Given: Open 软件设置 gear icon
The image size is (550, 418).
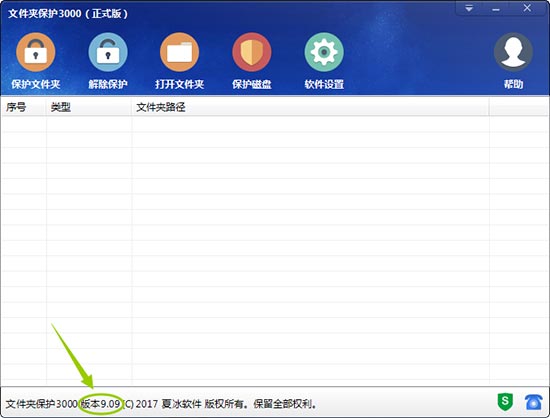Looking at the screenshot, I should (x=324, y=52).
